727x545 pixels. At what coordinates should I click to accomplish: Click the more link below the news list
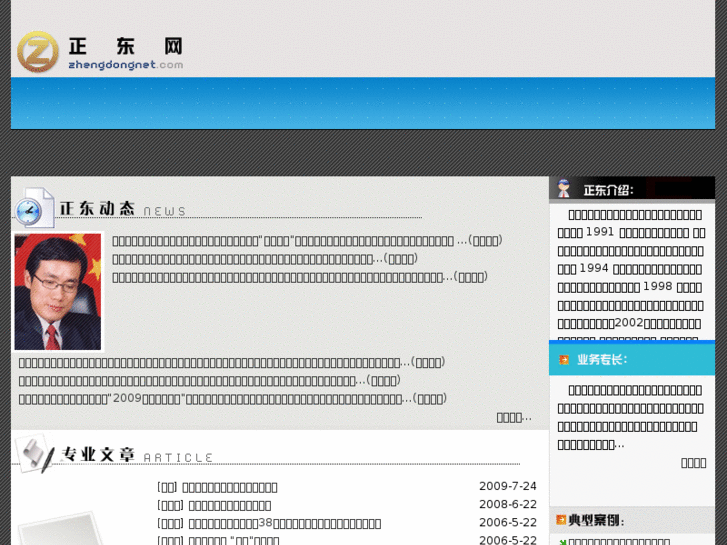(x=514, y=417)
